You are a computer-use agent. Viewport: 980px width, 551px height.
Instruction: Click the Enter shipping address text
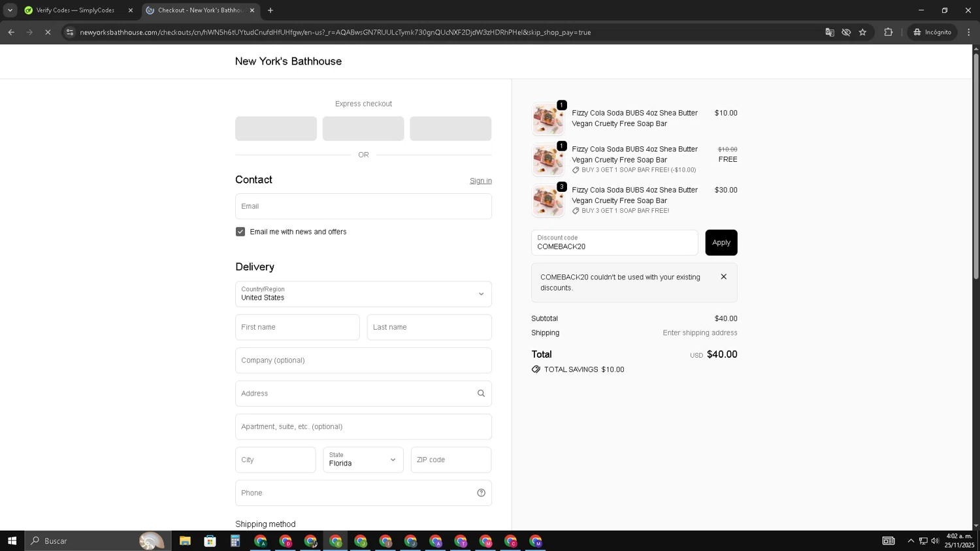coord(700,333)
